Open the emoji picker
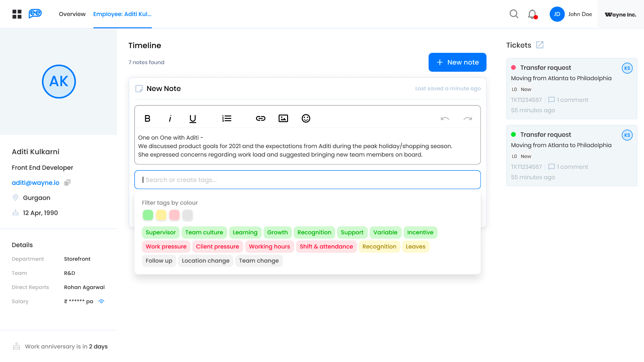644x362 pixels. tap(306, 119)
